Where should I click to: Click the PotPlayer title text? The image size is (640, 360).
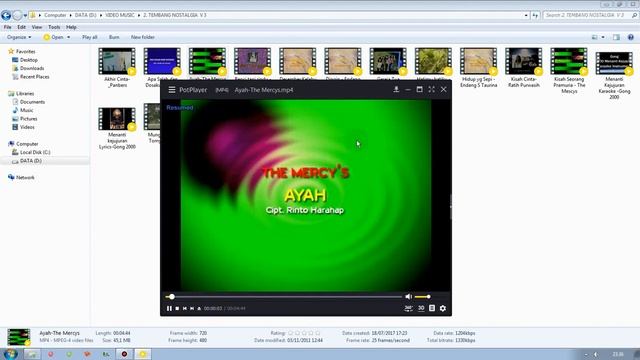(193, 90)
